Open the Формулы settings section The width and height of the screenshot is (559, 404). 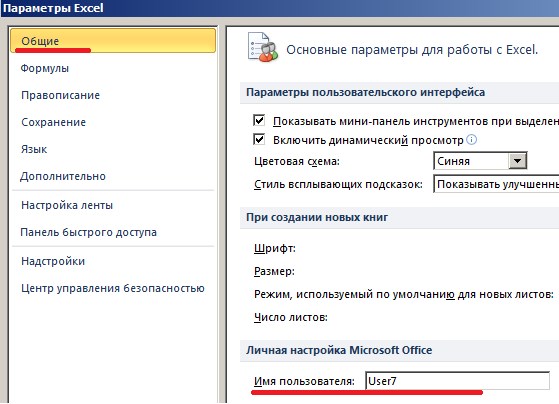coord(45,68)
